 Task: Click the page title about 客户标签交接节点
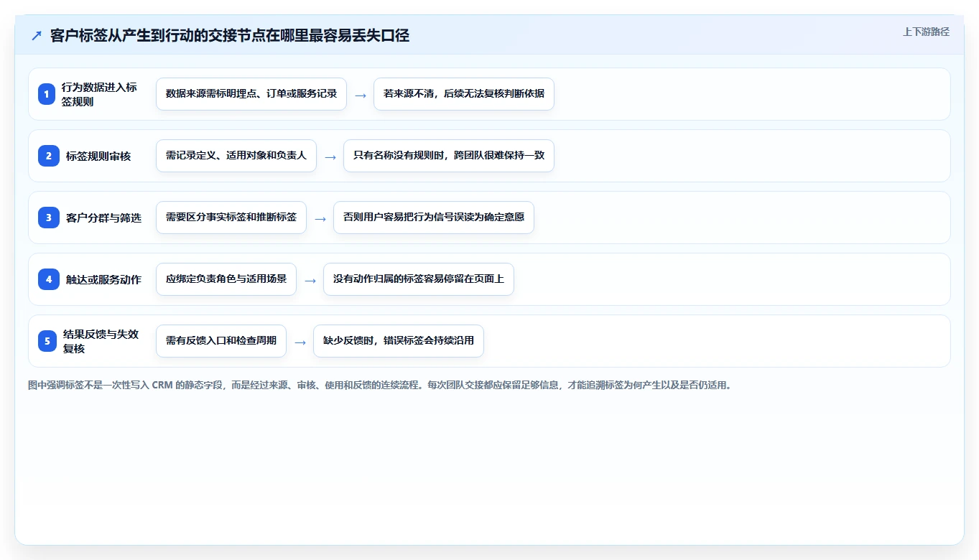230,36
